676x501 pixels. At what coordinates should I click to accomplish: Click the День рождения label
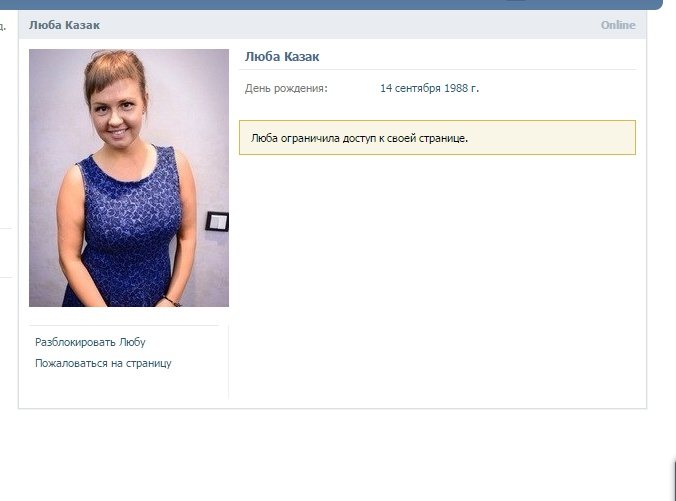[x=286, y=88]
